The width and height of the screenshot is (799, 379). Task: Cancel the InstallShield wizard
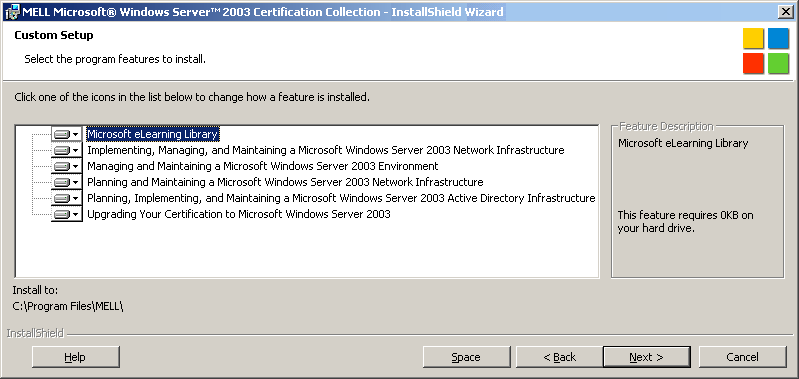pos(742,357)
